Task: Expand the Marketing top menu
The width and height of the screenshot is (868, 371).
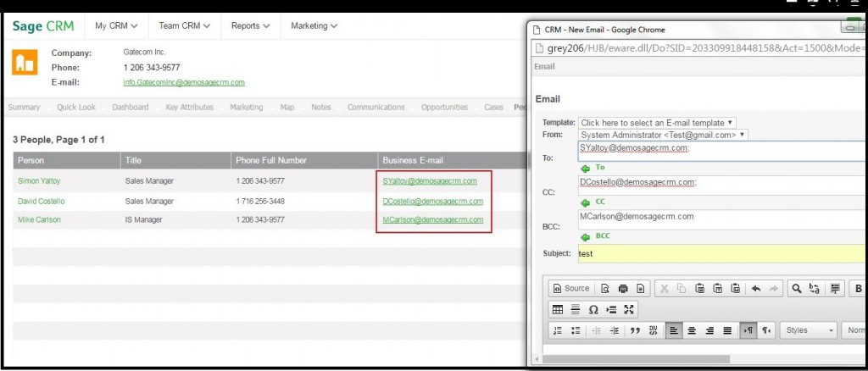Action: pyautogui.click(x=314, y=25)
